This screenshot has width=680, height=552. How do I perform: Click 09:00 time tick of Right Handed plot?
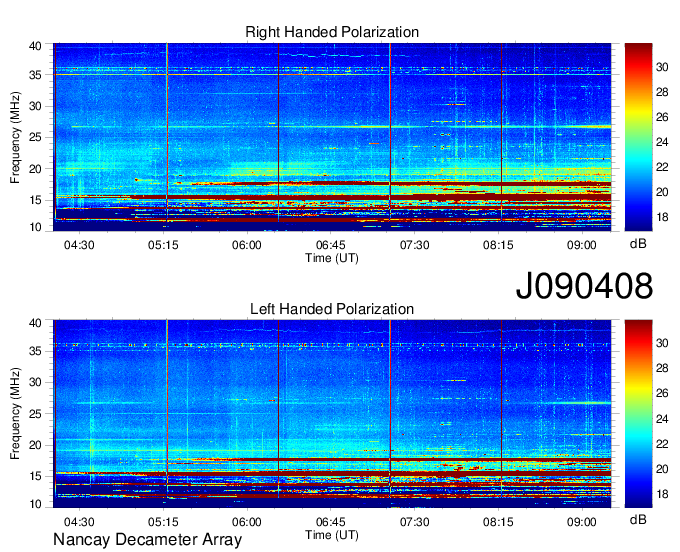click(582, 245)
